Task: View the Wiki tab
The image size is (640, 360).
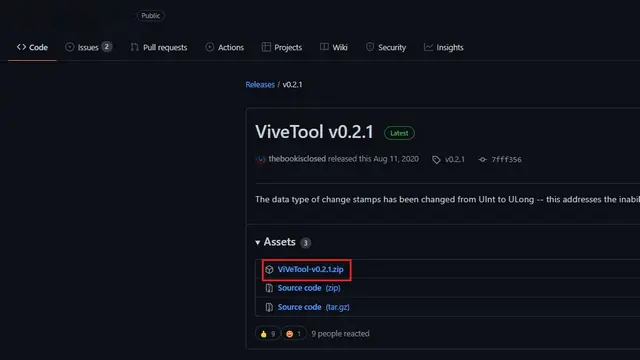Action: 333,47
